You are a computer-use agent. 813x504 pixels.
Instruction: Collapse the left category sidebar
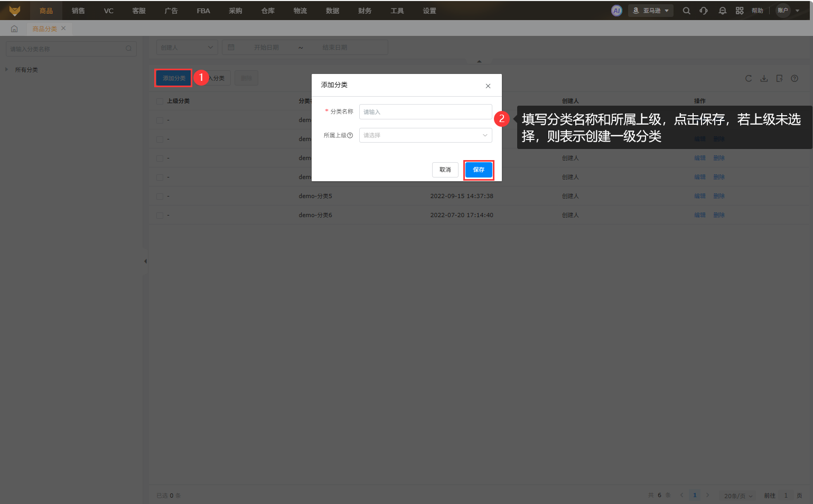coord(145,261)
